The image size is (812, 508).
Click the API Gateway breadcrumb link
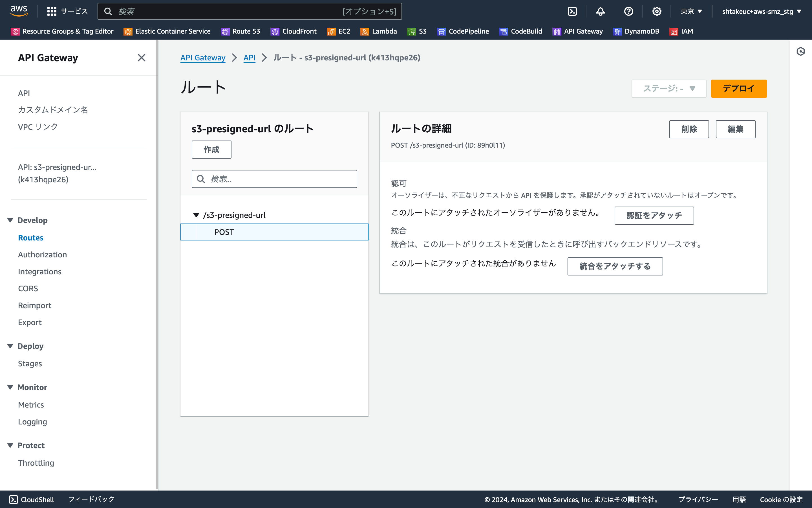click(203, 58)
